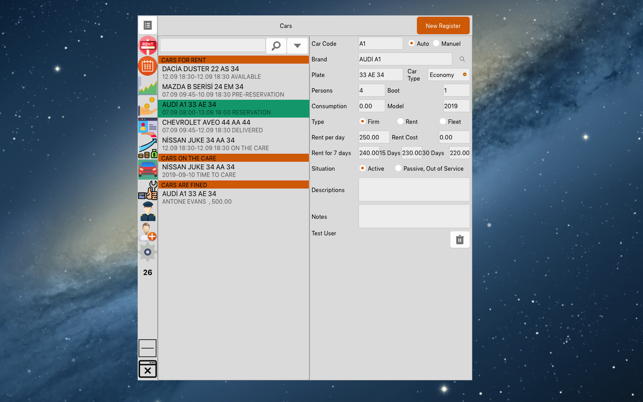Click the Rent per day field
The width and height of the screenshot is (643, 402).
point(374,137)
